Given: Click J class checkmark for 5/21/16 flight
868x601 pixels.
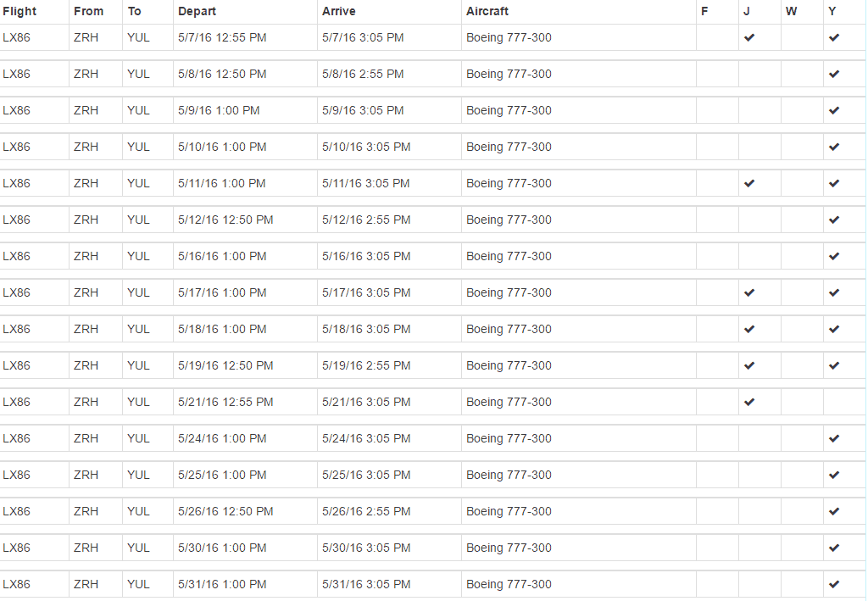Looking at the screenshot, I should (x=749, y=402).
